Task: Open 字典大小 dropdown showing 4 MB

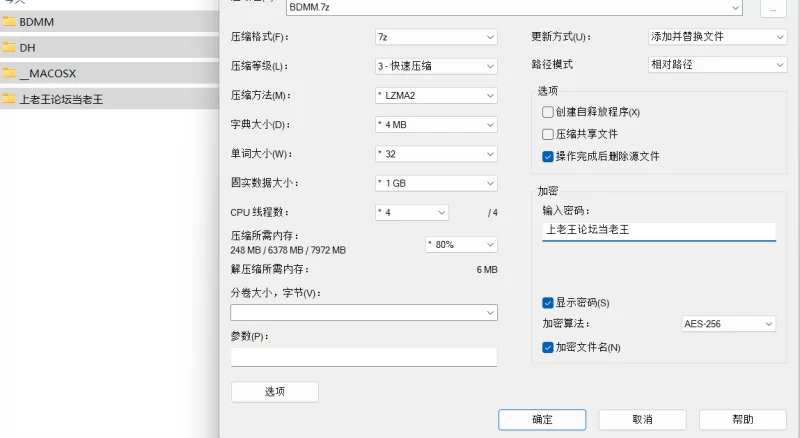Action: [436, 125]
